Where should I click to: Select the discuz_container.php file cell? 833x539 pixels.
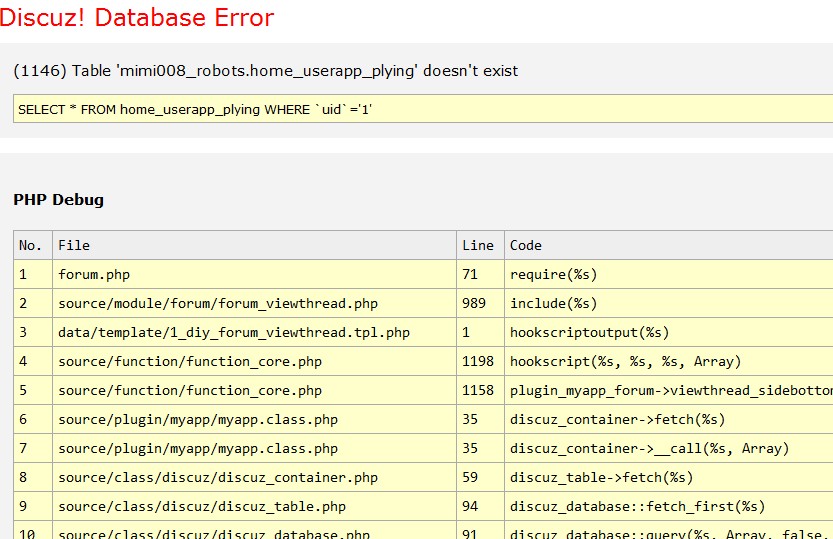[254, 477]
